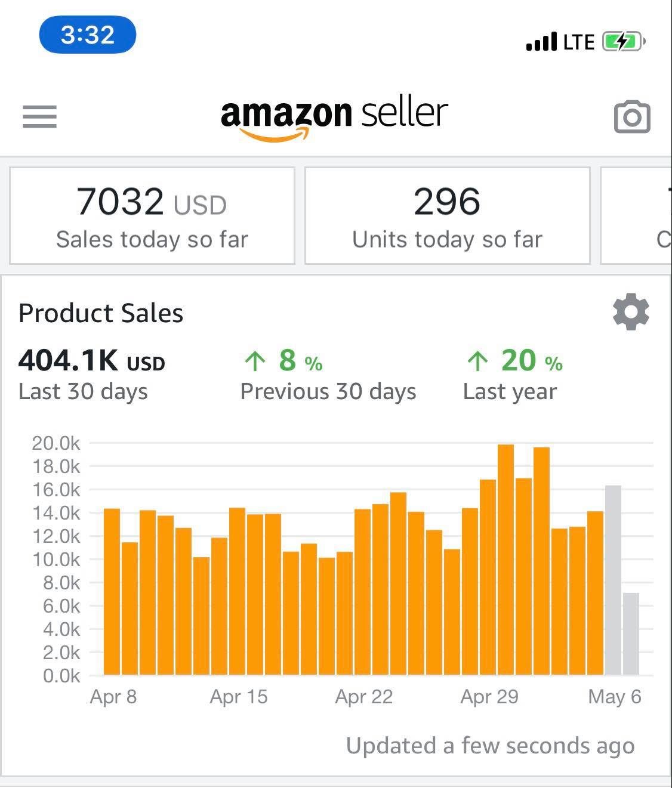Tap the battery charging indicator
Viewport: 672px width, 788px height.
622,42
